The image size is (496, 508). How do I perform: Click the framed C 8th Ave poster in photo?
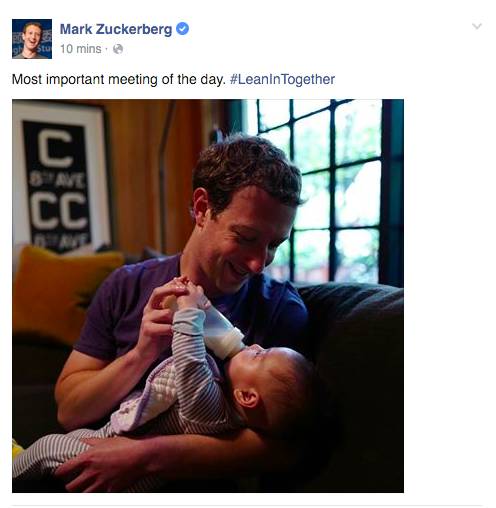click(x=60, y=177)
